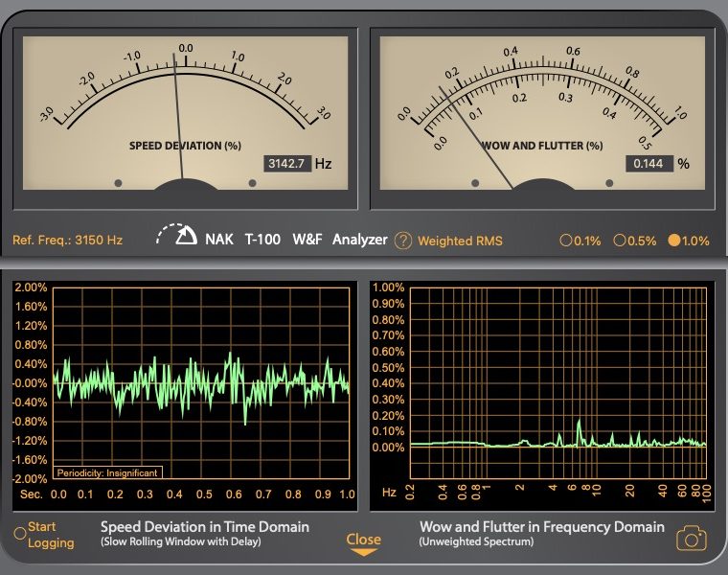Change the Weighted RMS measurement mode
Image resolution: width=728 pixels, height=575 pixels.
(x=460, y=241)
